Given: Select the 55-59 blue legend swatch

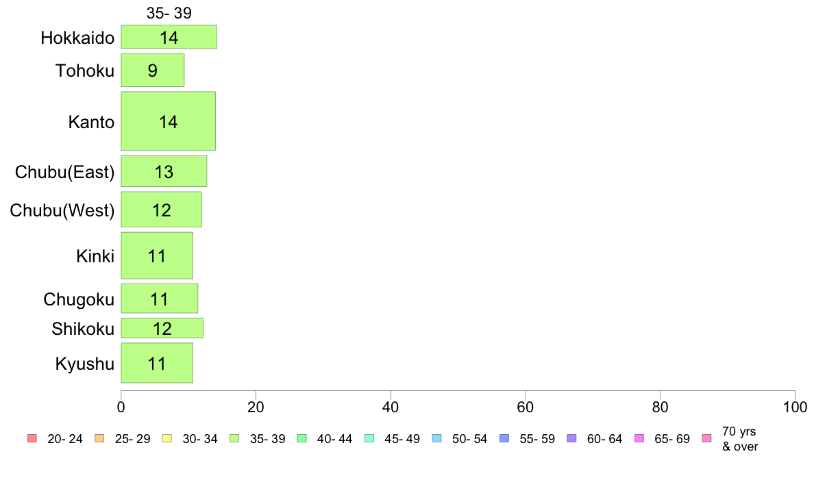Looking at the screenshot, I should tap(504, 438).
